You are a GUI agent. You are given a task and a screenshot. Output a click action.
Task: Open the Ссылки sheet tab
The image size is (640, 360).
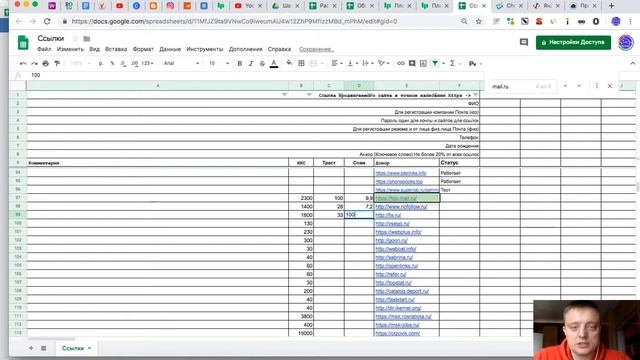[x=76, y=348]
